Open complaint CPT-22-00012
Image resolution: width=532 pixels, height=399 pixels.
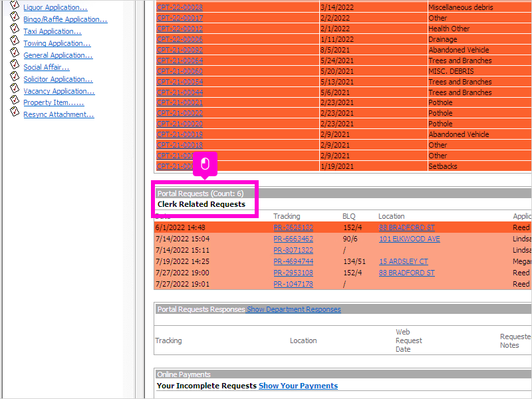(x=180, y=29)
